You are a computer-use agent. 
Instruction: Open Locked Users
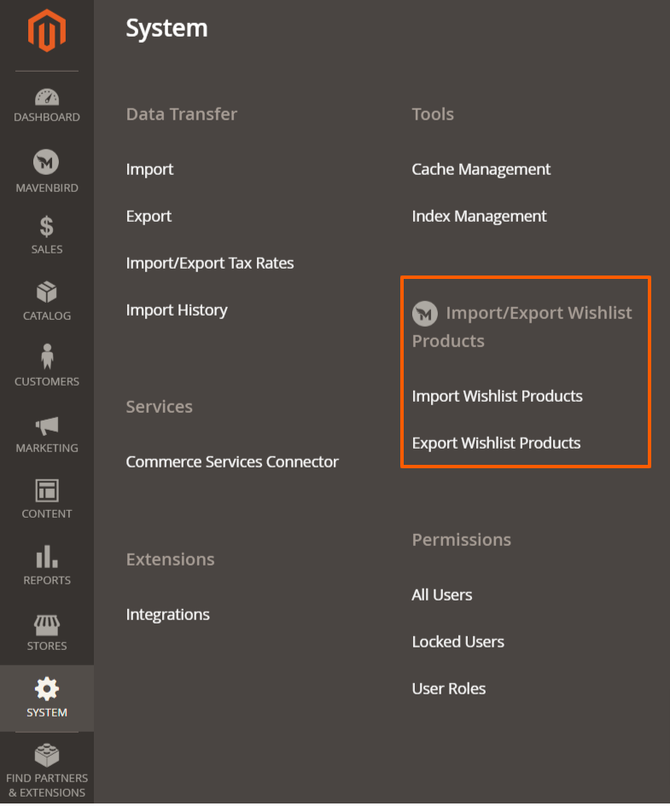coord(458,641)
